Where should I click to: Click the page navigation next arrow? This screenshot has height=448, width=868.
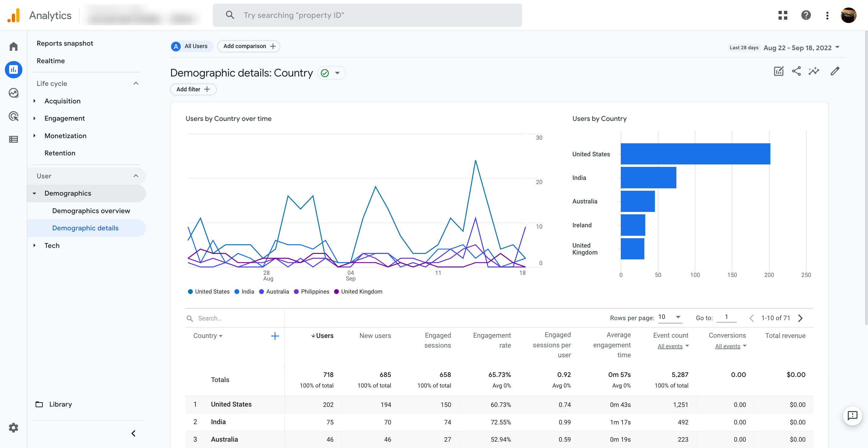[801, 318]
